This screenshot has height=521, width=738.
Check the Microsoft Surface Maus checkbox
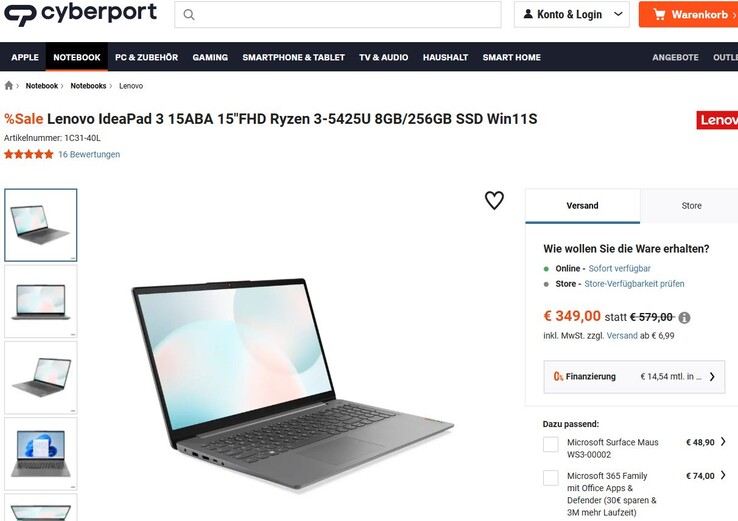click(551, 444)
